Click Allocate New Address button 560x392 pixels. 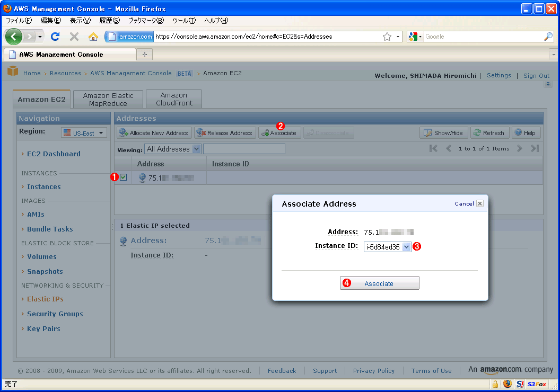(154, 133)
